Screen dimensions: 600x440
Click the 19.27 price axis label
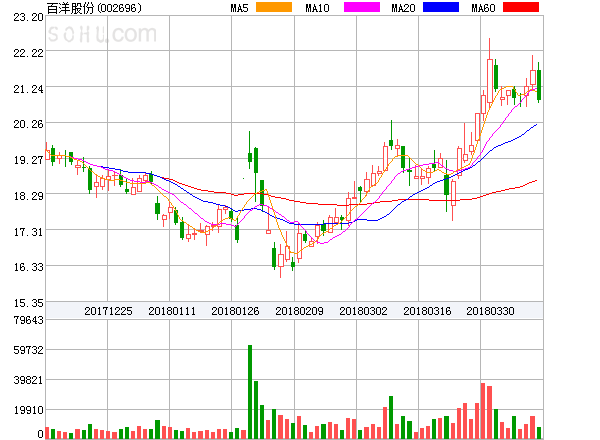(28, 160)
